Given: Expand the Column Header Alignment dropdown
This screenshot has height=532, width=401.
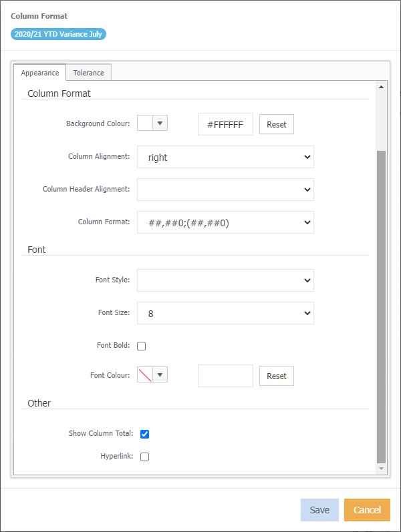Looking at the screenshot, I should [x=225, y=190].
